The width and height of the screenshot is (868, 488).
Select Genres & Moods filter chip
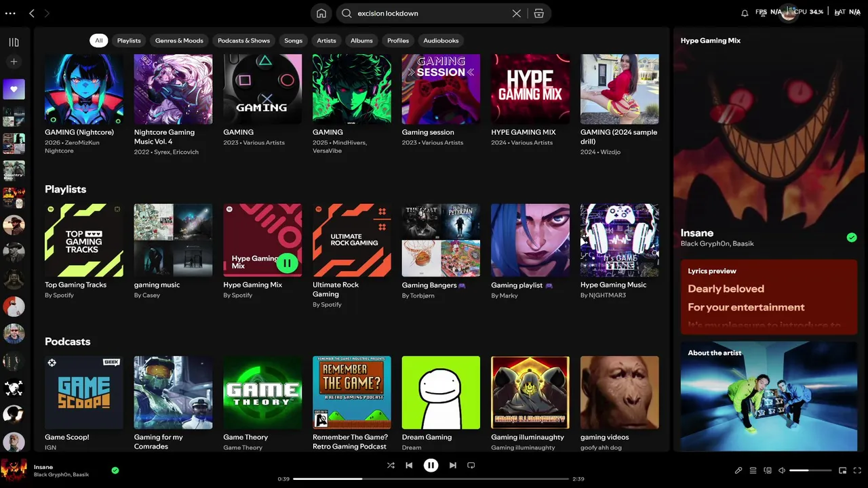[x=179, y=41]
